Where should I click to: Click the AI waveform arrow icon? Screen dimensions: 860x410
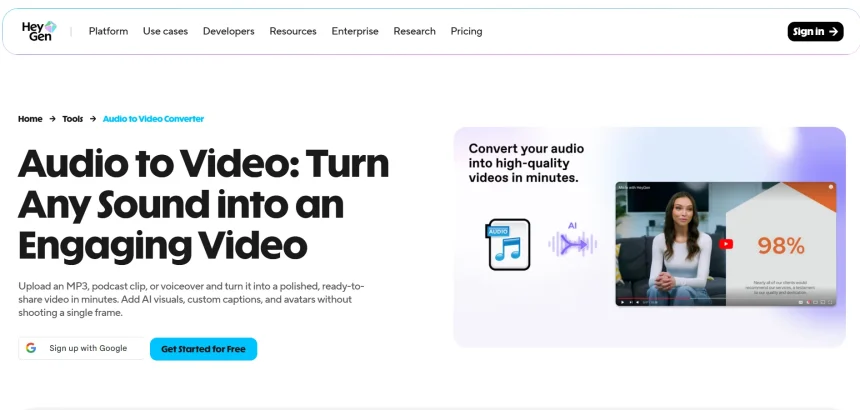573,244
